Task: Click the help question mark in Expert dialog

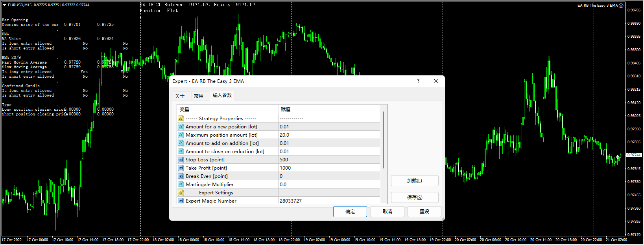Action: 418,81
